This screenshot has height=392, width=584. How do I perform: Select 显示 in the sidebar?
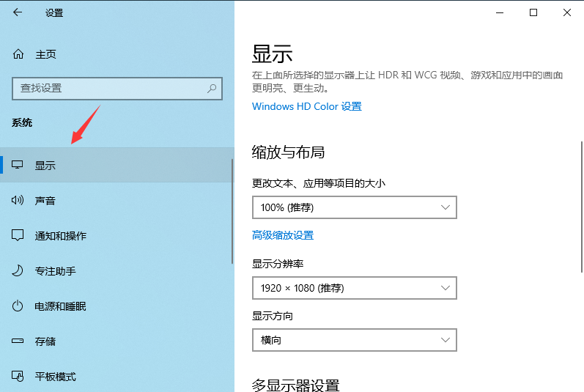(x=45, y=166)
